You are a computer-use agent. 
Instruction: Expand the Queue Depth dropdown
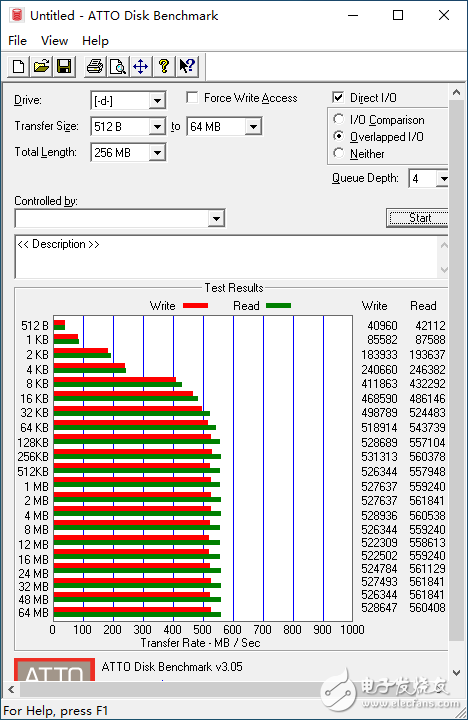[443, 179]
